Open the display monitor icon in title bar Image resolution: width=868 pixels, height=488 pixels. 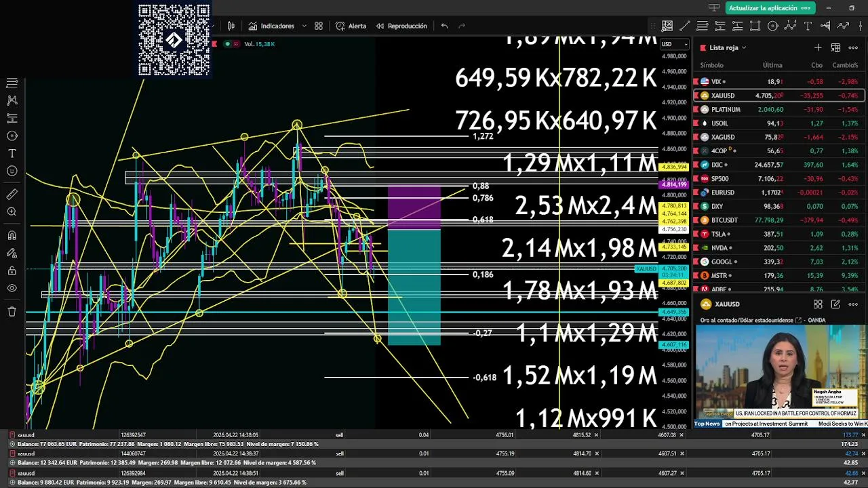point(713,8)
